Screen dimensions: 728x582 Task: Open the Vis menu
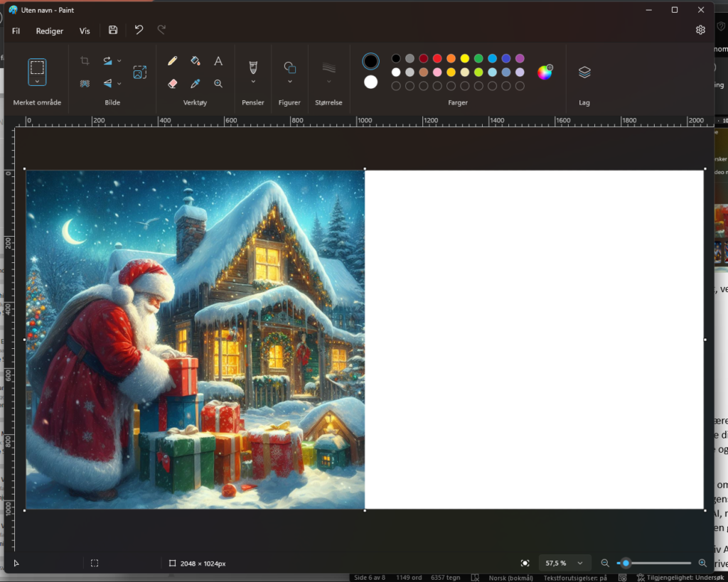[84, 31]
